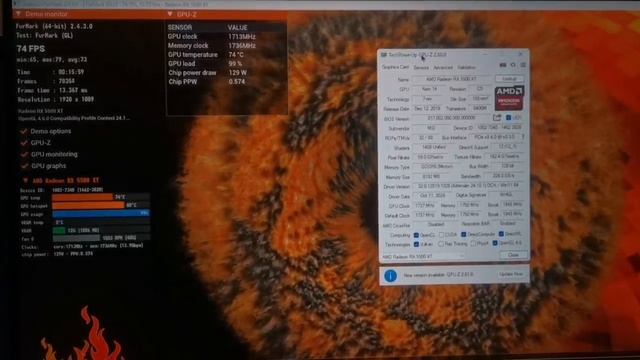The image size is (640, 360).
Task: Toggle the Vulkan checkbox
Action: (416, 244)
